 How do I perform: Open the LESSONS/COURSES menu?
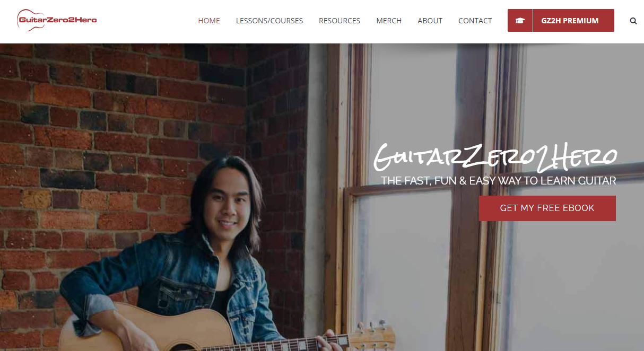[269, 21]
